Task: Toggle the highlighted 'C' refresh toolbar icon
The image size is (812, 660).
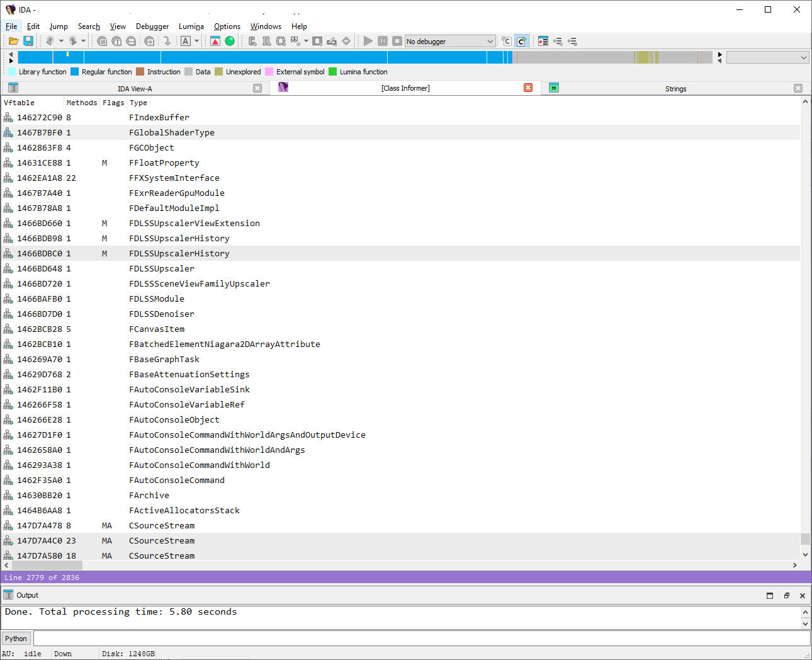Action: [x=521, y=41]
